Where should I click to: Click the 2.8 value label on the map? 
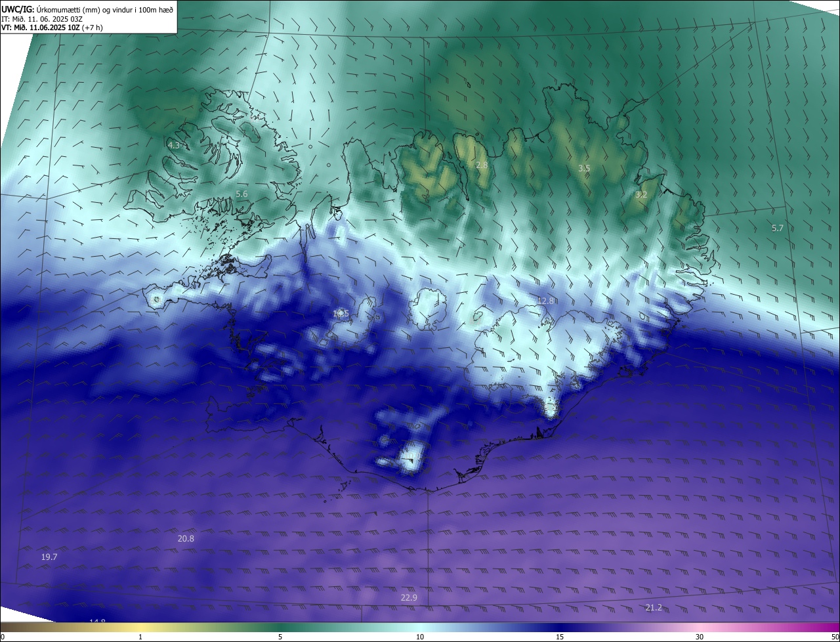(x=482, y=165)
